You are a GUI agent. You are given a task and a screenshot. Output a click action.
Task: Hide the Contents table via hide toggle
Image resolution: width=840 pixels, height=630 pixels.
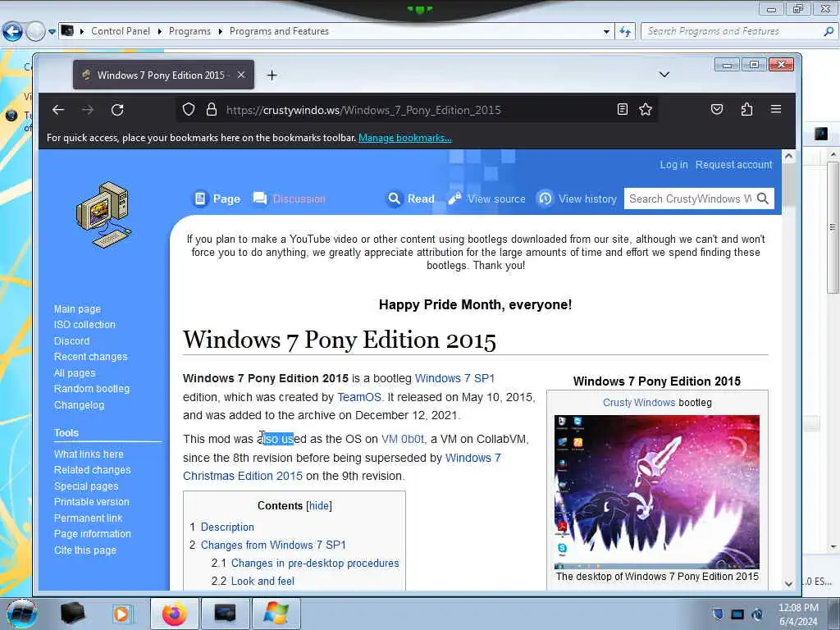pyautogui.click(x=319, y=505)
